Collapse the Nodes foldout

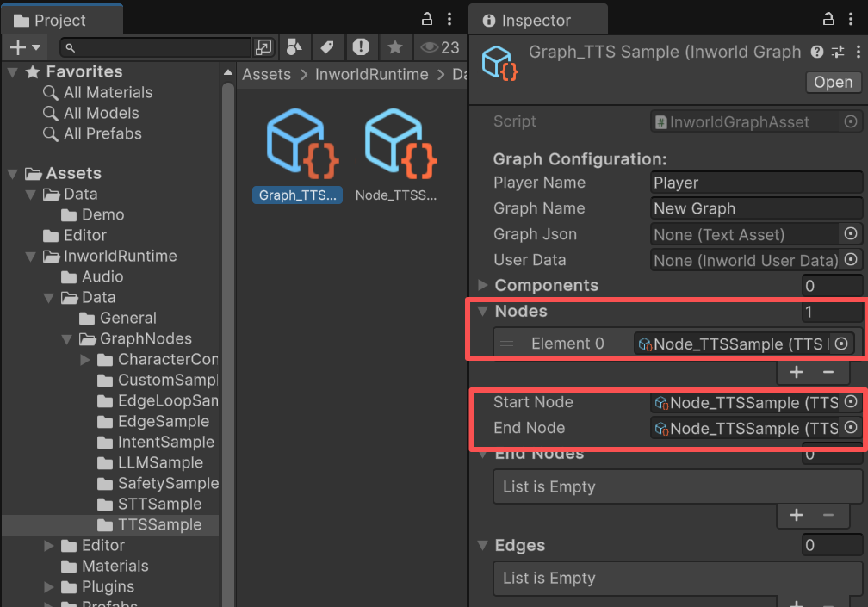coord(483,311)
